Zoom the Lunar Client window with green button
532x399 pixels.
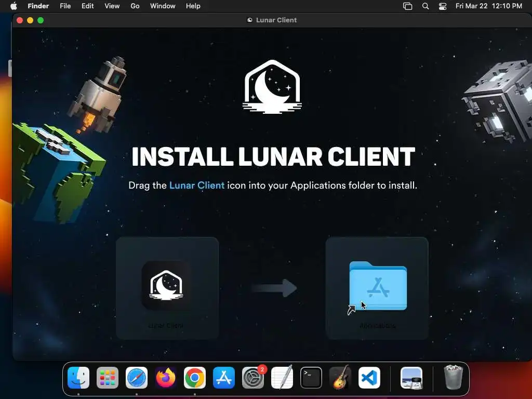[41, 20]
